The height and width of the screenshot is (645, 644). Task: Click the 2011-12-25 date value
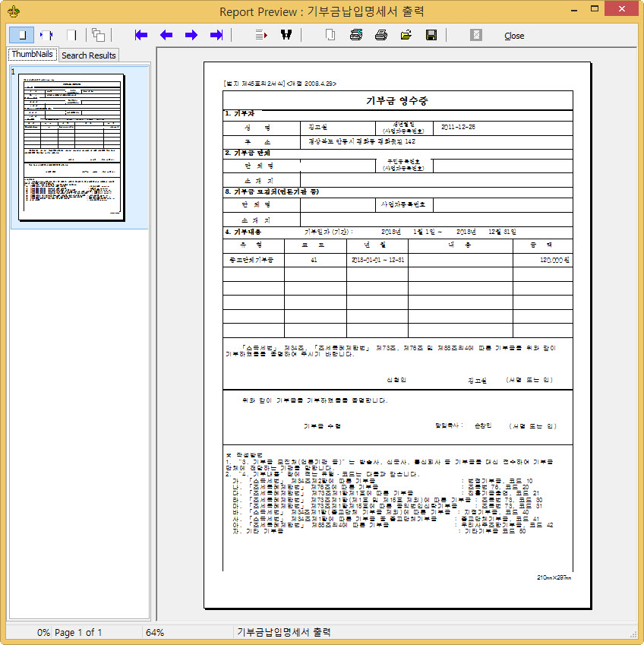click(x=458, y=127)
